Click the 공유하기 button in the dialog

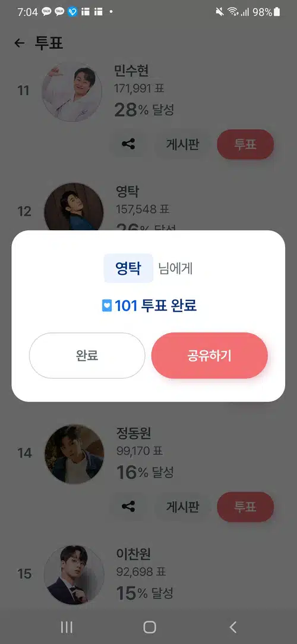[x=210, y=355]
